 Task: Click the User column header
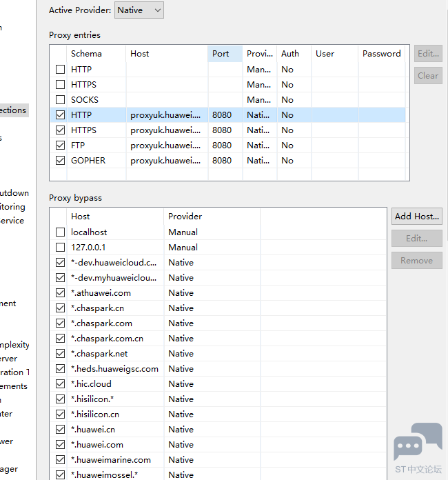click(334, 54)
